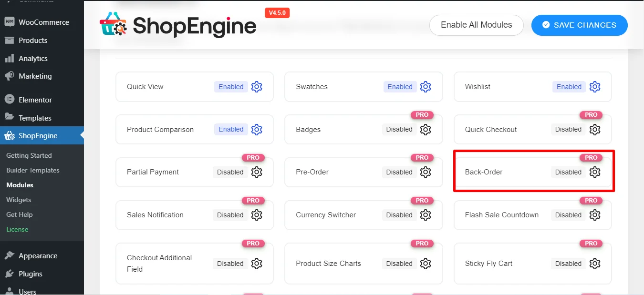Select the ShopEngine sidebar menu
Image resolution: width=644 pixels, height=295 pixels.
coord(42,136)
